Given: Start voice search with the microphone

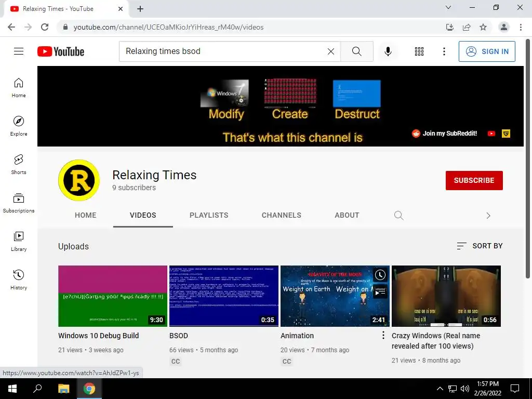Looking at the screenshot, I should (388, 51).
